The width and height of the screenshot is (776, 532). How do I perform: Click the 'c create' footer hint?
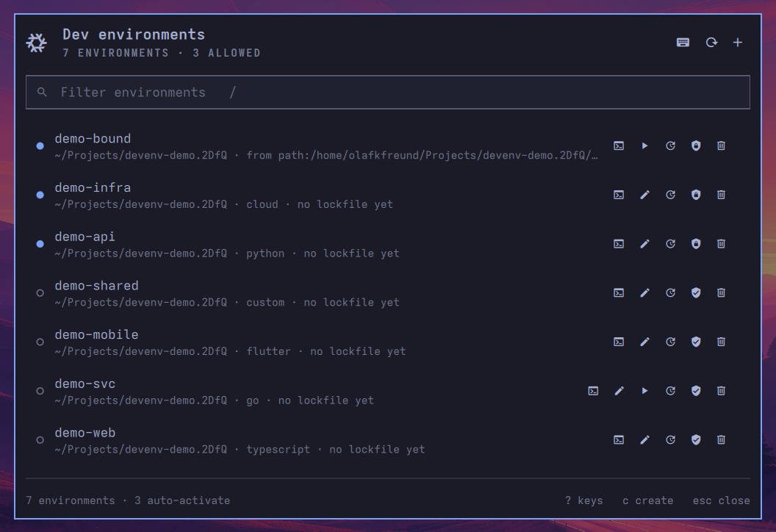coord(648,500)
